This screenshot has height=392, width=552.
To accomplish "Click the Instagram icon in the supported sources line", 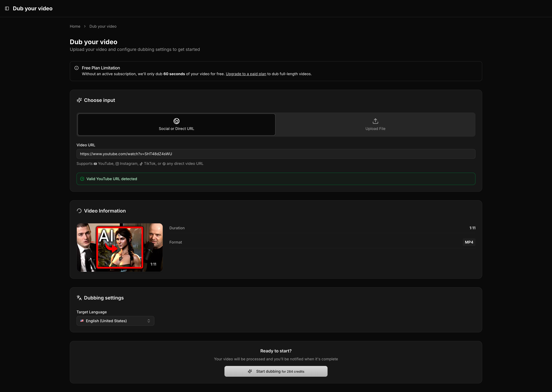I will [117, 164].
